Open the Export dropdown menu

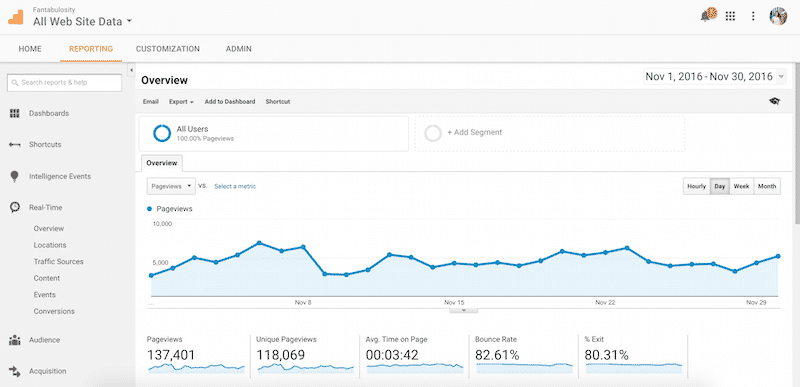[181, 101]
